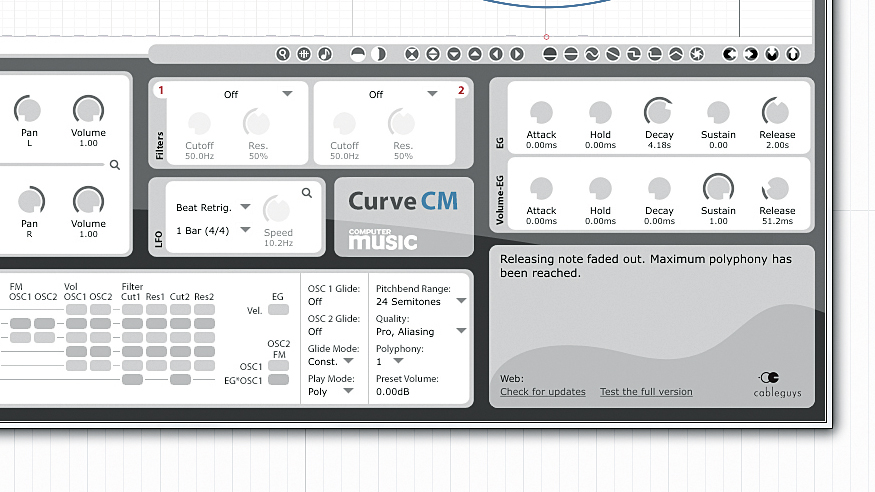Toggle top-row Cut1 filter modulation slot
The height and width of the screenshot is (492, 875).
click(x=132, y=310)
